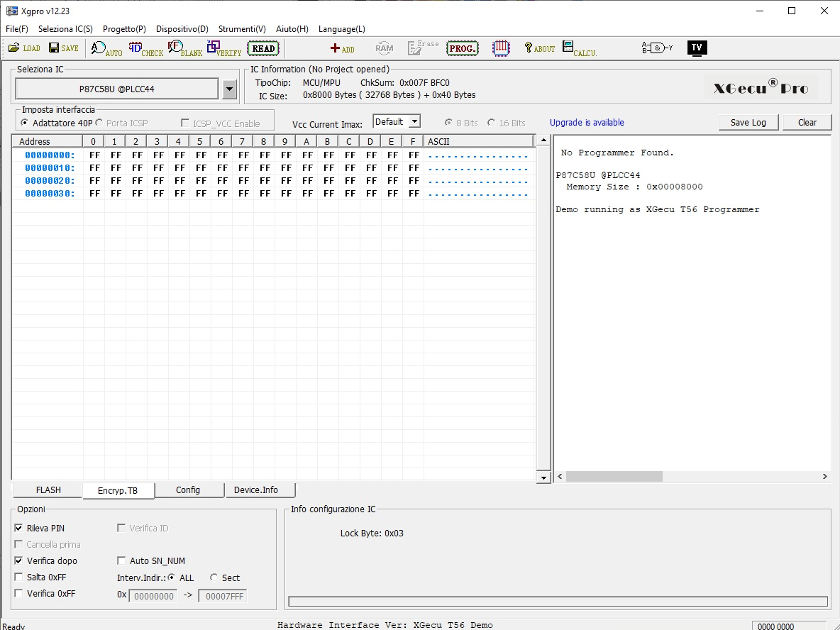
Task: Click log panel horizontal scrollbar thumb
Action: [614, 476]
